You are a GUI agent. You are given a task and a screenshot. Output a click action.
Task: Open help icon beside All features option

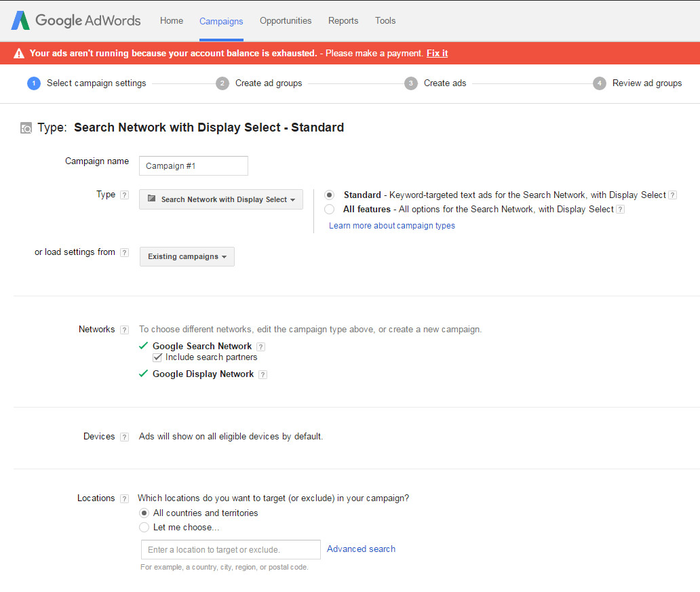click(x=620, y=210)
